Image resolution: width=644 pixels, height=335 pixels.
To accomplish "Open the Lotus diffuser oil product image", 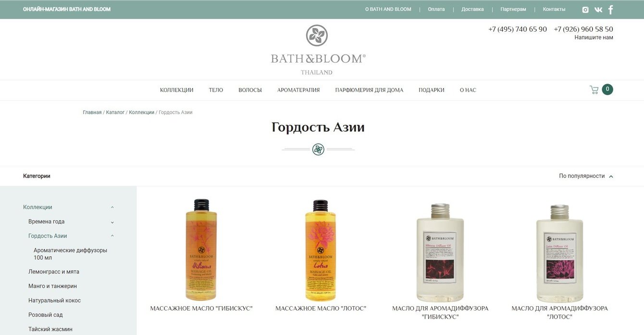I will pos(559,253).
